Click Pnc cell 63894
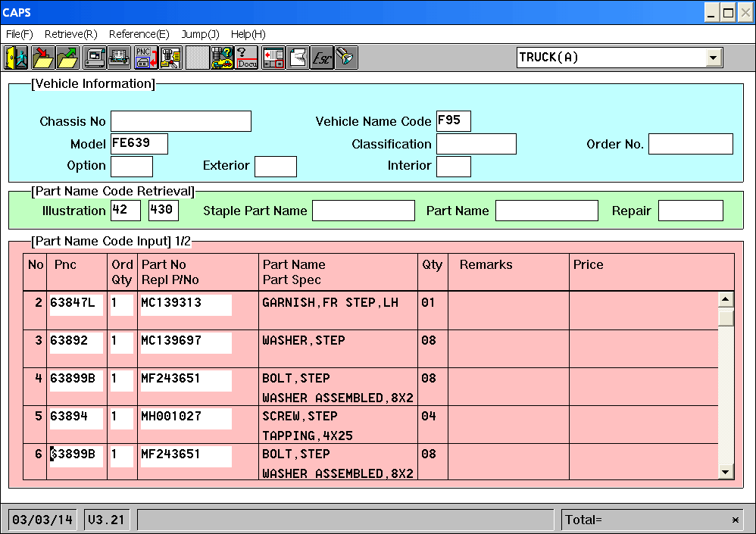This screenshot has width=756, height=534. (x=77, y=418)
